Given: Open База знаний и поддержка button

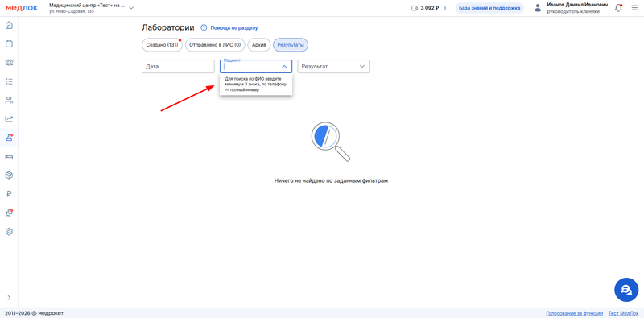Looking at the screenshot, I should click(x=489, y=8).
